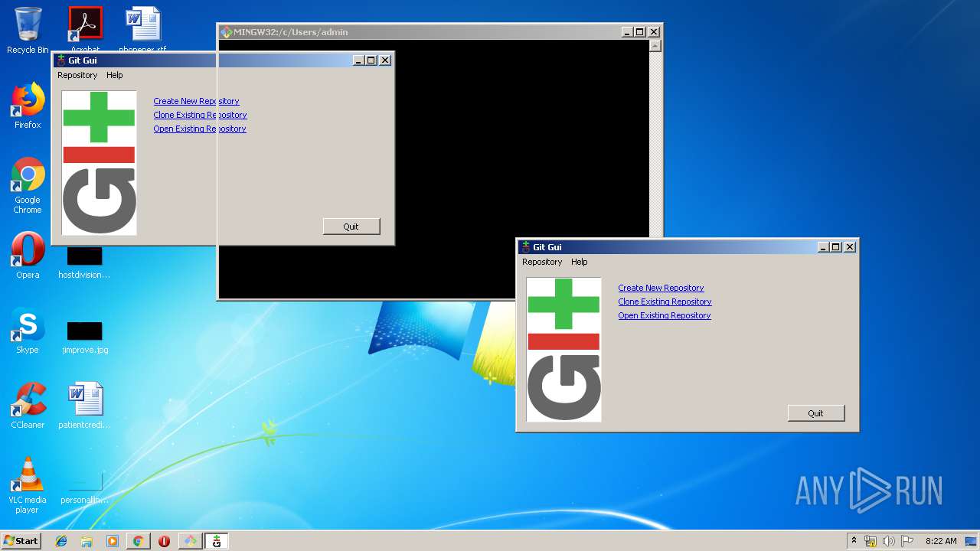Image resolution: width=980 pixels, height=551 pixels.
Task: Open CCleaner desktop shortcut
Action: click(x=28, y=406)
